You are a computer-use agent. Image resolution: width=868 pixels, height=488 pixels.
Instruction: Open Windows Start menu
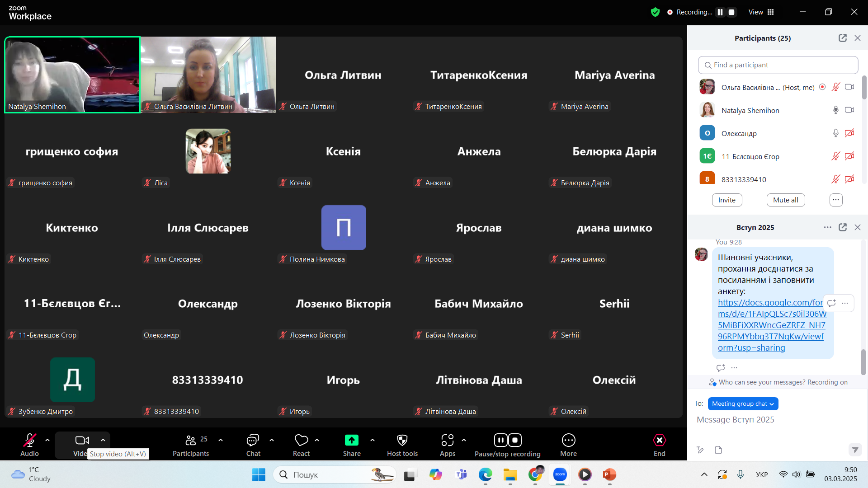(259, 474)
